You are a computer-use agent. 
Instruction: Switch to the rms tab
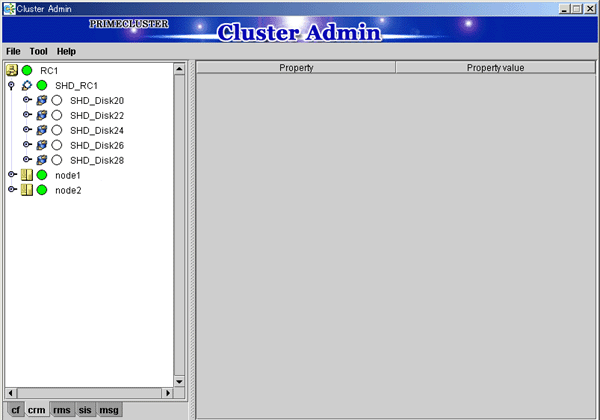point(62,410)
